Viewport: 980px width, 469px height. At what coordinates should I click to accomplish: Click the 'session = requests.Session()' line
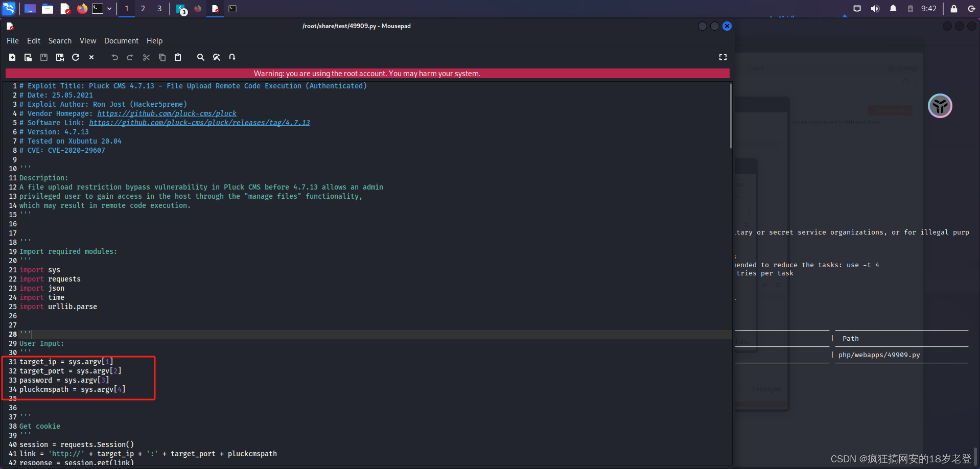click(77, 444)
